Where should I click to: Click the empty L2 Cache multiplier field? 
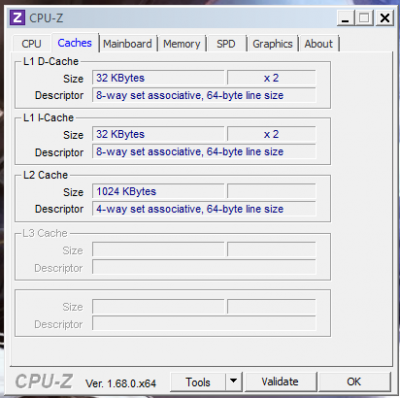point(271,191)
